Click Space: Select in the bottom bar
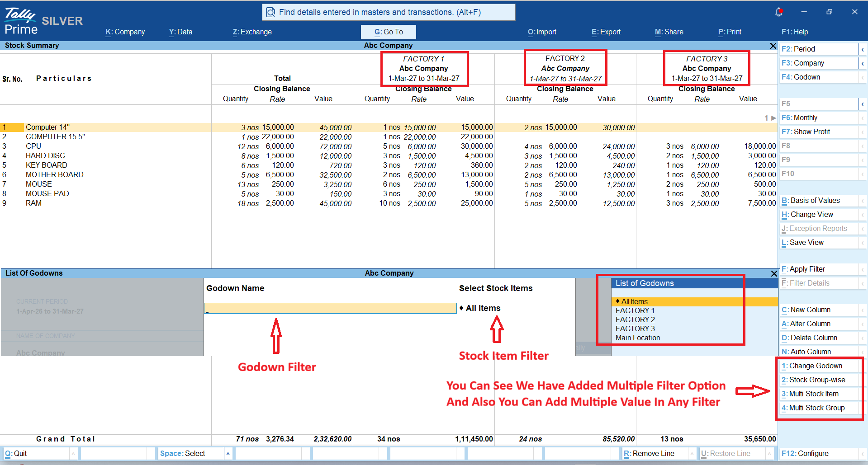 (191, 453)
